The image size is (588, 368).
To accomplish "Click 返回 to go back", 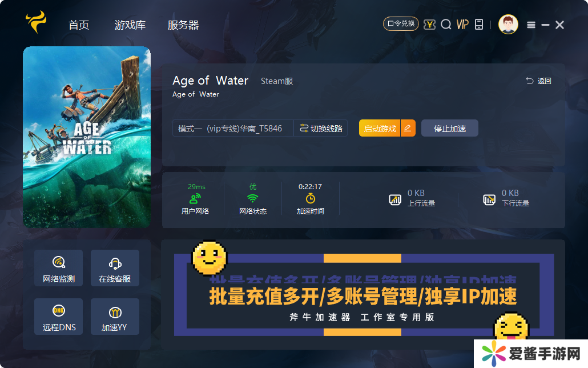I will [538, 81].
